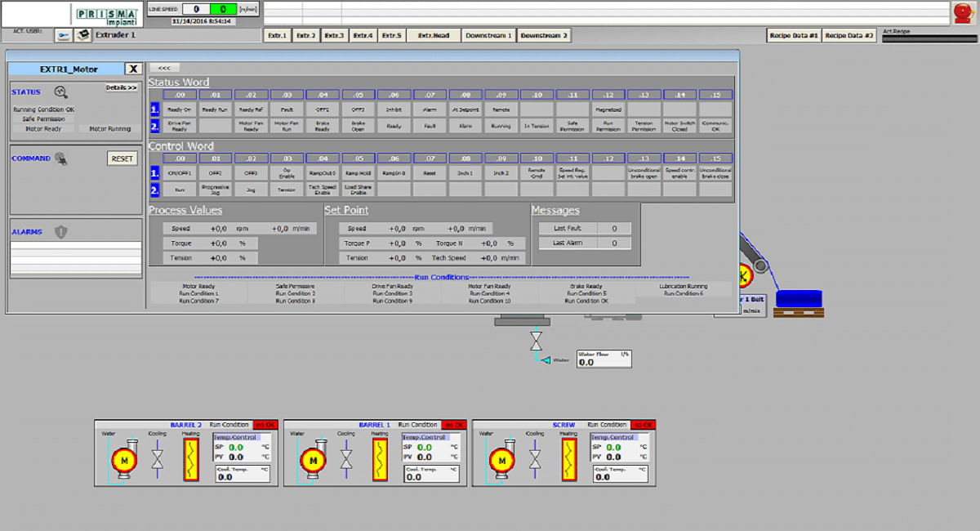Click the STATUS magnifier graph icon
Viewport: 980px width, 531px height.
pyautogui.click(x=60, y=92)
